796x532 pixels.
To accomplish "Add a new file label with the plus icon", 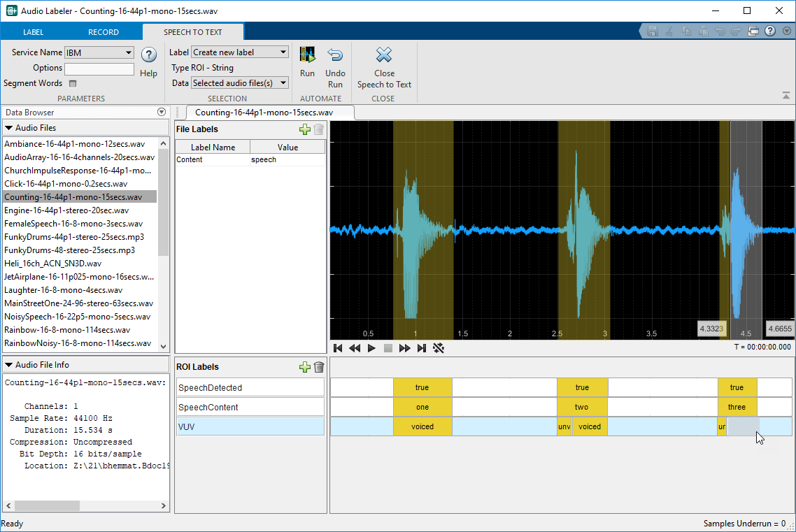I will [x=304, y=129].
